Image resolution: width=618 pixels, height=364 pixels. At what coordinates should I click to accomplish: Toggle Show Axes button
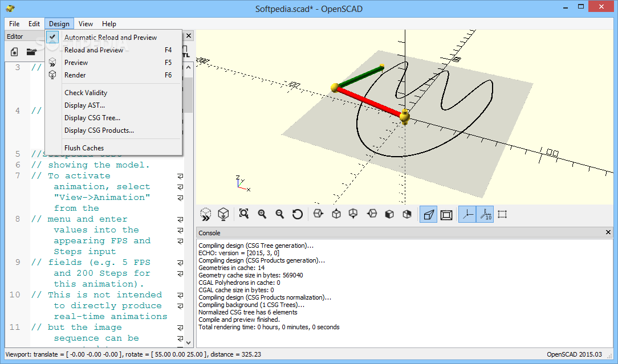(467, 214)
